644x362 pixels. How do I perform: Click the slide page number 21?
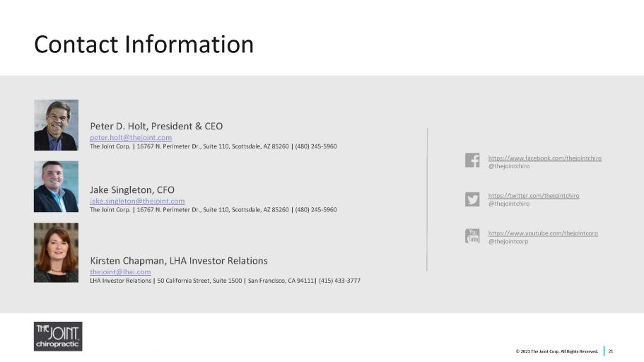[x=611, y=351]
